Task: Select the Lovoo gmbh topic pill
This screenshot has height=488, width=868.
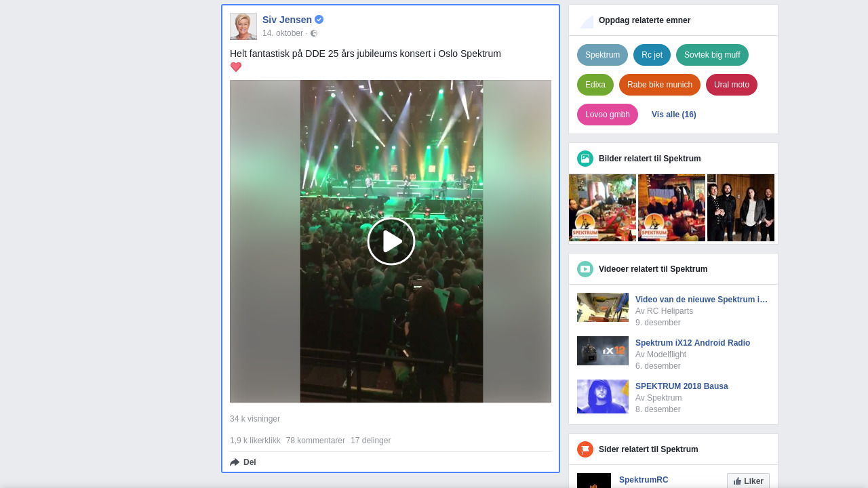Action: 608,115
